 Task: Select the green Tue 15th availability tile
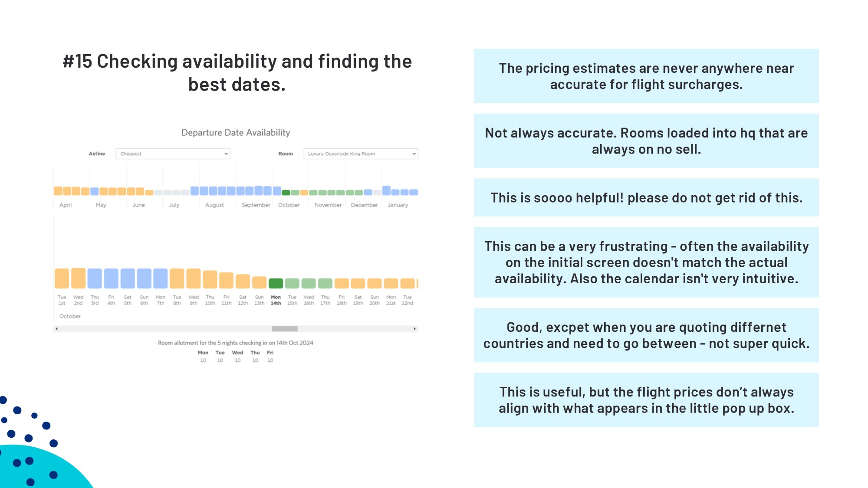pos(292,283)
